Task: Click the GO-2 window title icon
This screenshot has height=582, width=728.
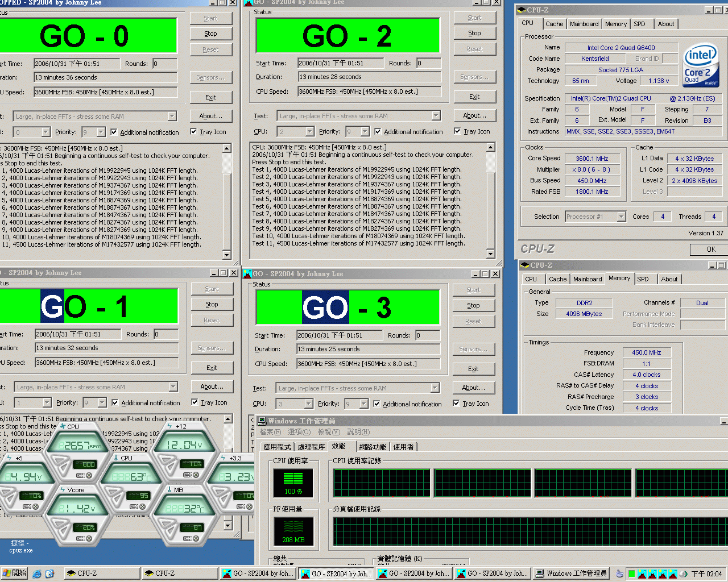Action: [x=248, y=2]
